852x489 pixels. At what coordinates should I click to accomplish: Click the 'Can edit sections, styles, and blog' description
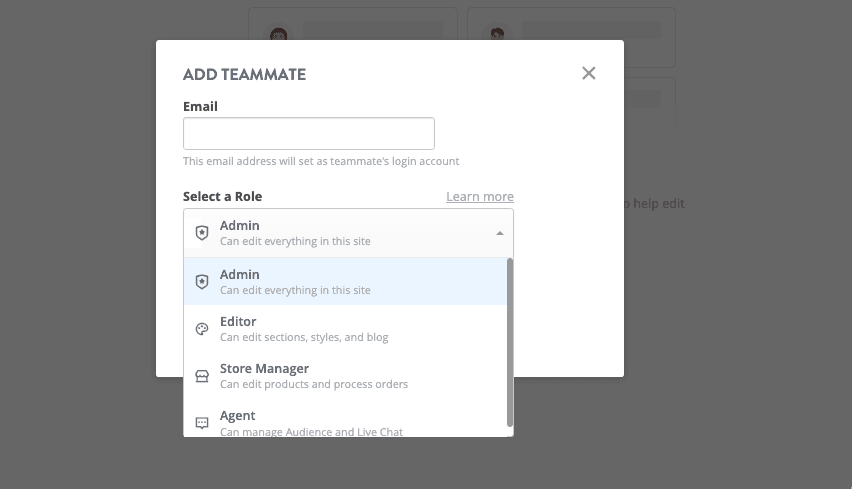click(304, 338)
